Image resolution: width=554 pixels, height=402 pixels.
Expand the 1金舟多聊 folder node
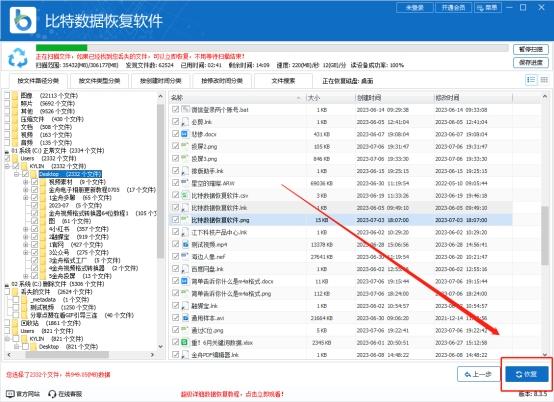(x=25, y=197)
